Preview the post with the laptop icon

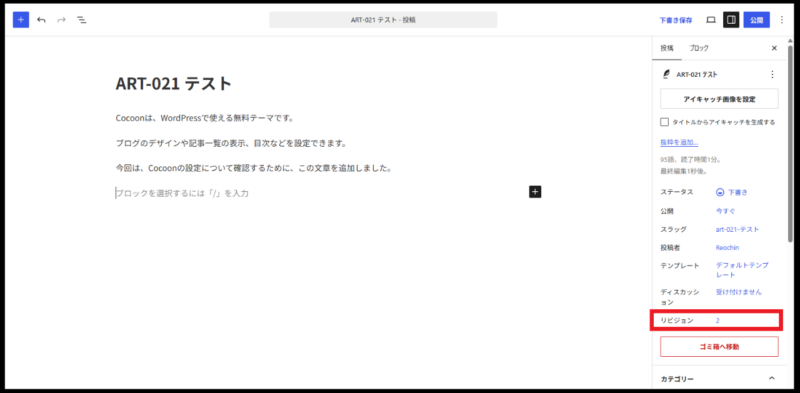point(711,20)
